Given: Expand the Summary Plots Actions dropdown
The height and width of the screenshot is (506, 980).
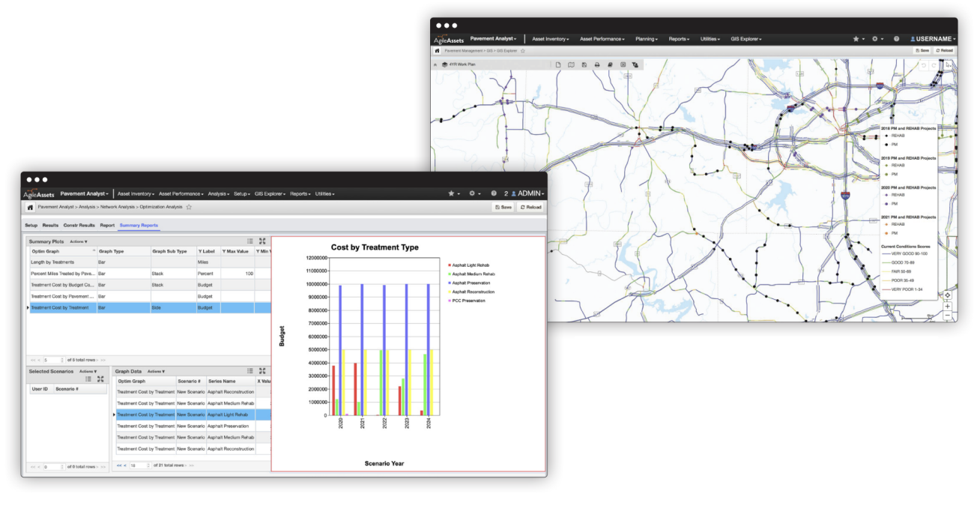Looking at the screenshot, I should pos(79,241).
